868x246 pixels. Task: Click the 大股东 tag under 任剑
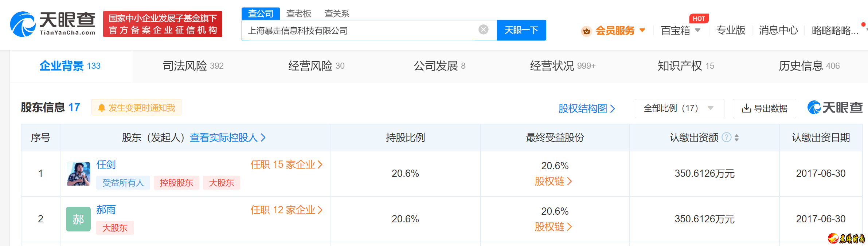(x=222, y=183)
